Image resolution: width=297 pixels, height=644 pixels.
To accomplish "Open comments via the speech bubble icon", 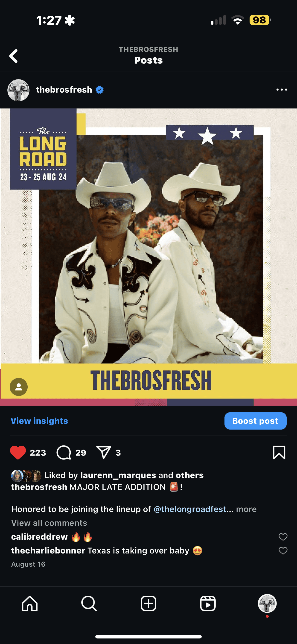I will coord(64,453).
